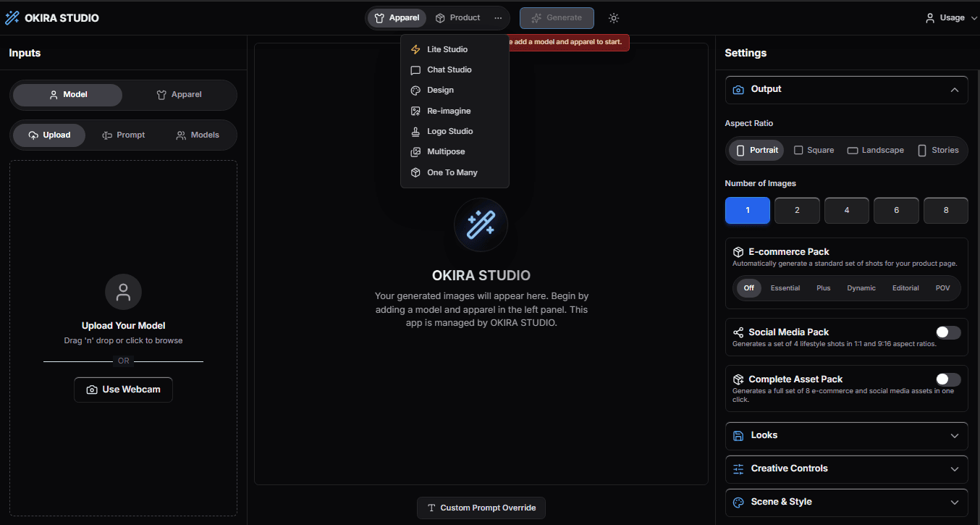
Task: Set number of images to 8
Action: pos(946,211)
